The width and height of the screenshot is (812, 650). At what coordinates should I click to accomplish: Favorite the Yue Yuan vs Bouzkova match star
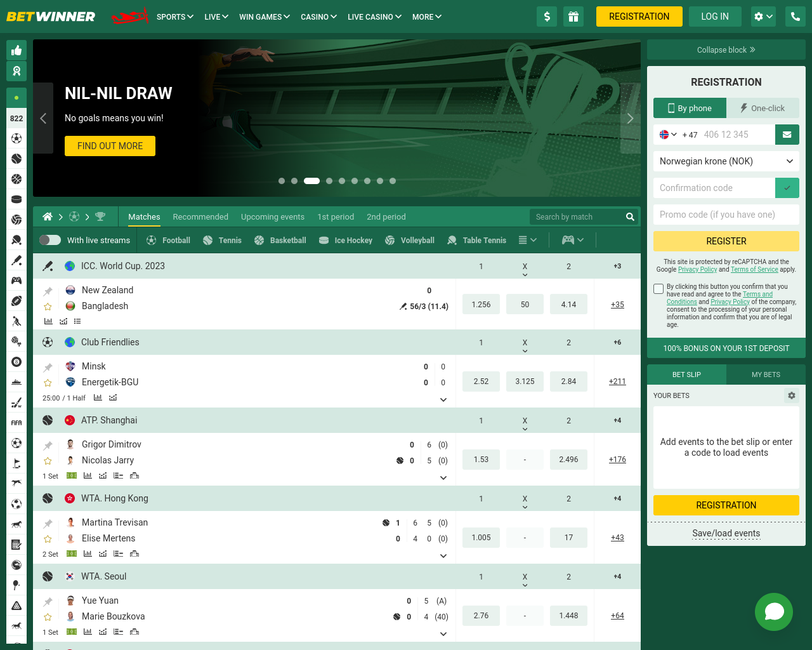(x=48, y=617)
